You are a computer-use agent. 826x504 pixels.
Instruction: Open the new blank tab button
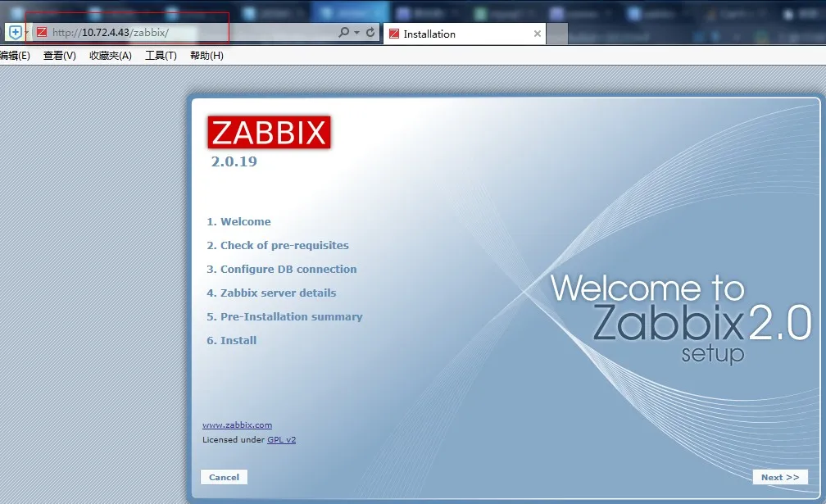coord(557,34)
